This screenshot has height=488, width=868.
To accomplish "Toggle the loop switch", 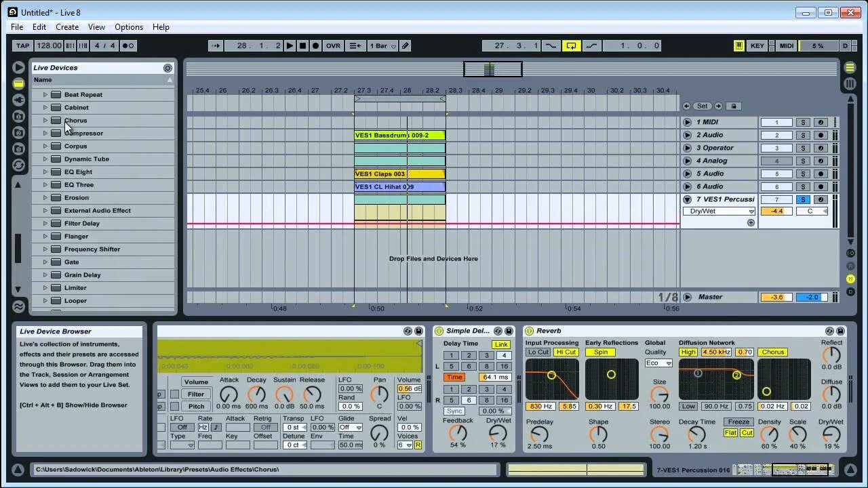I will (x=571, y=45).
